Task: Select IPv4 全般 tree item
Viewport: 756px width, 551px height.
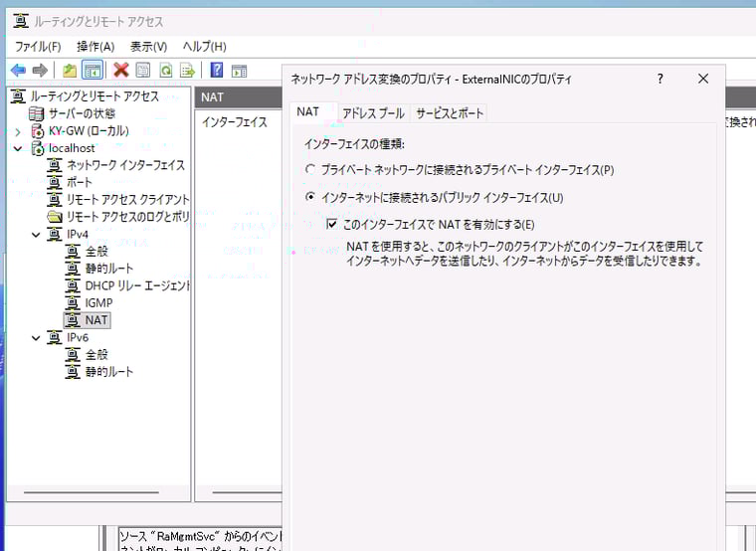Action: (x=96, y=252)
